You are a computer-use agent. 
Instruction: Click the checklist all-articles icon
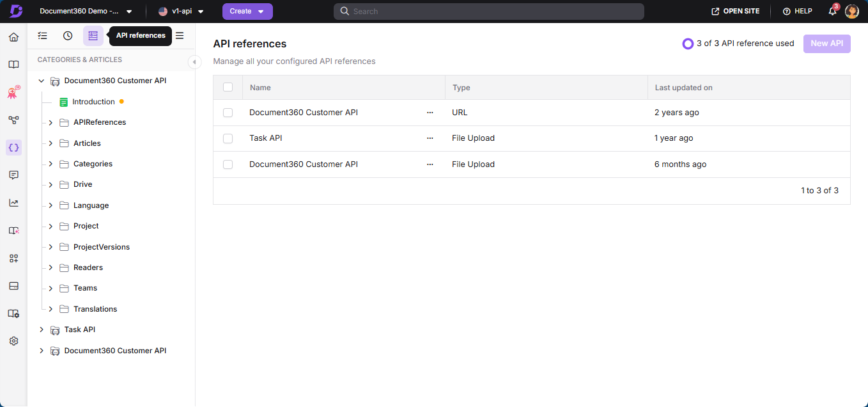coord(42,36)
